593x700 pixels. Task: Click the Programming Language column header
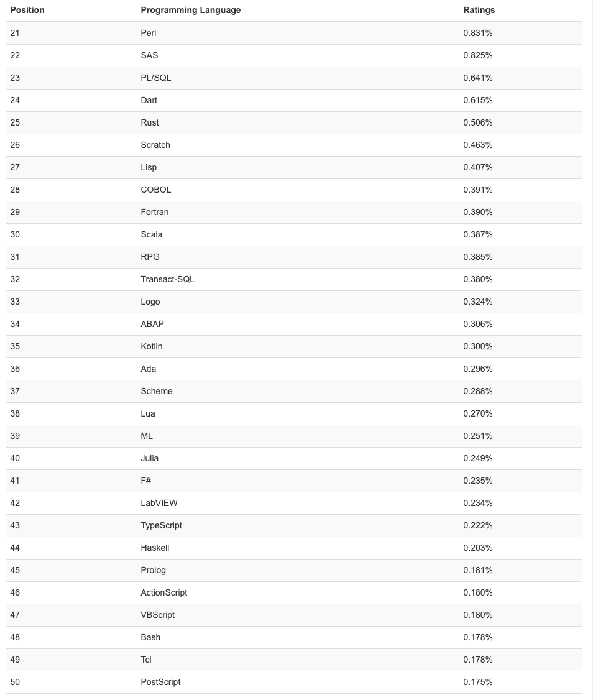coord(190,10)
